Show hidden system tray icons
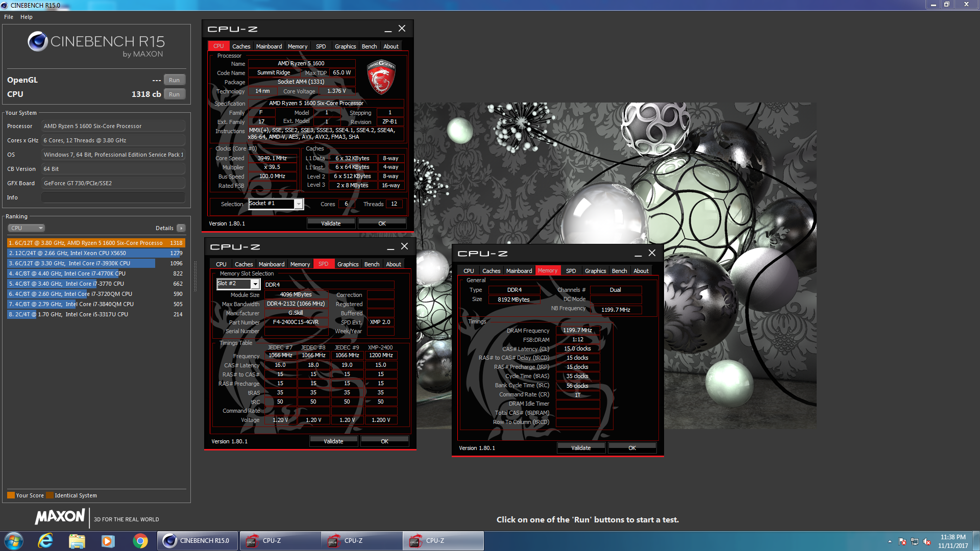Screen dimensions: 980x551 [890, 541]
